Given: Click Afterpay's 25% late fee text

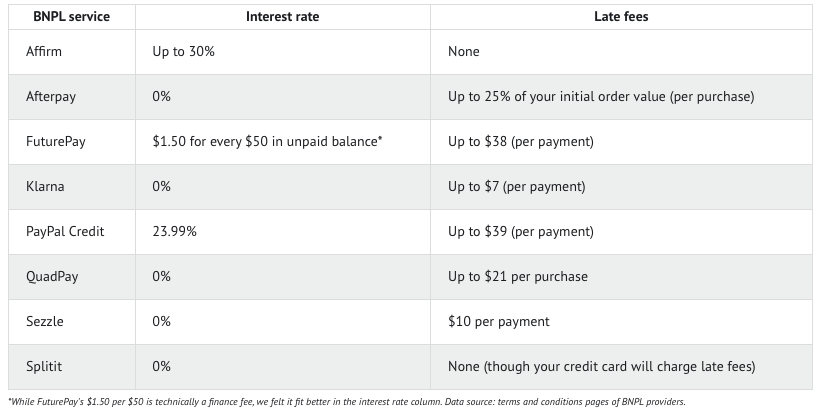Looking at the screenshot, I should tap(601, 97).
